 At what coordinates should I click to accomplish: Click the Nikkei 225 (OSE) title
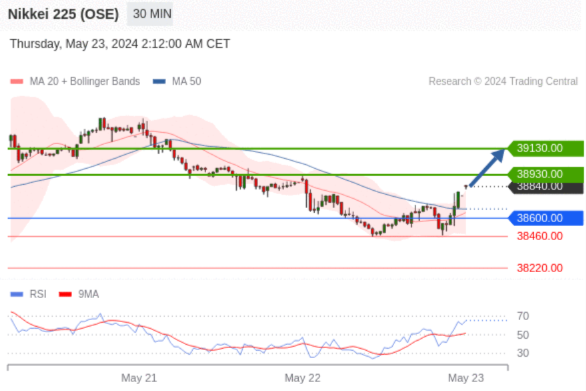[x=64, y=14]
